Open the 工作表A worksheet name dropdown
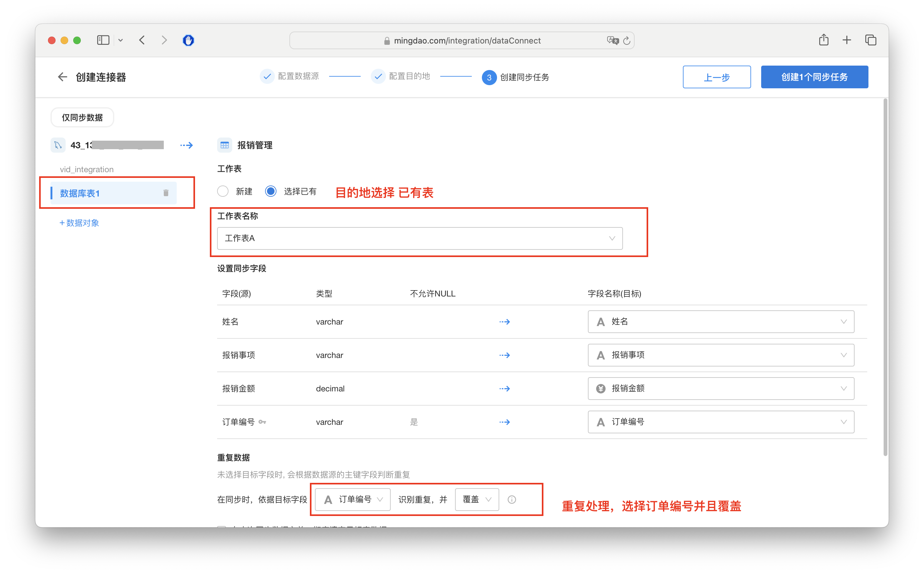The height and width of the screenshot is (574, 924). (x=420, y=238)
